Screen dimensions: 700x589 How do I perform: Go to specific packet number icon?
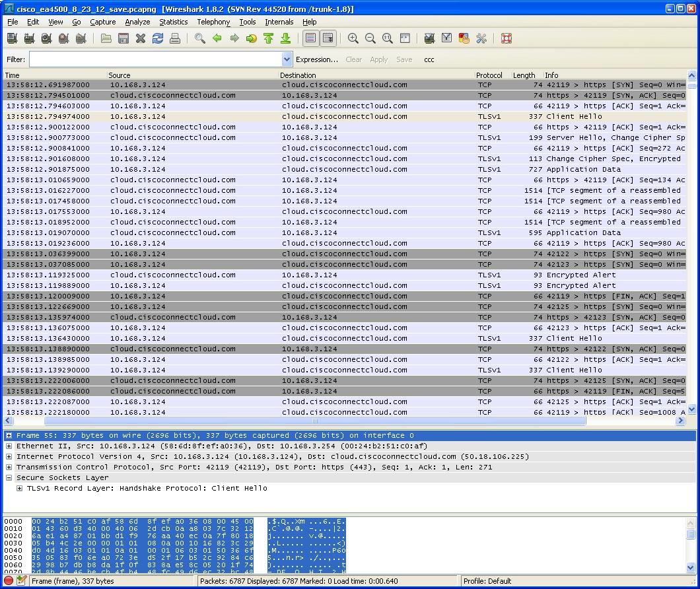pos(252,38)
